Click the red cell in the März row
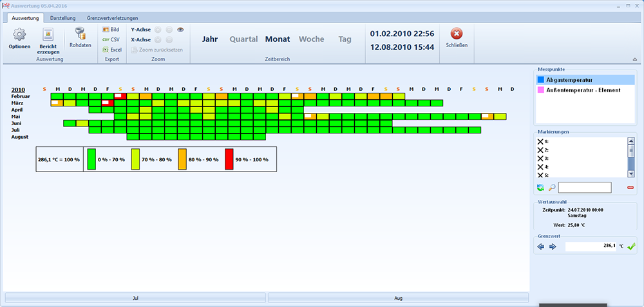The width and height of the screenshot is (644, 307). click(x=108, y=103)
